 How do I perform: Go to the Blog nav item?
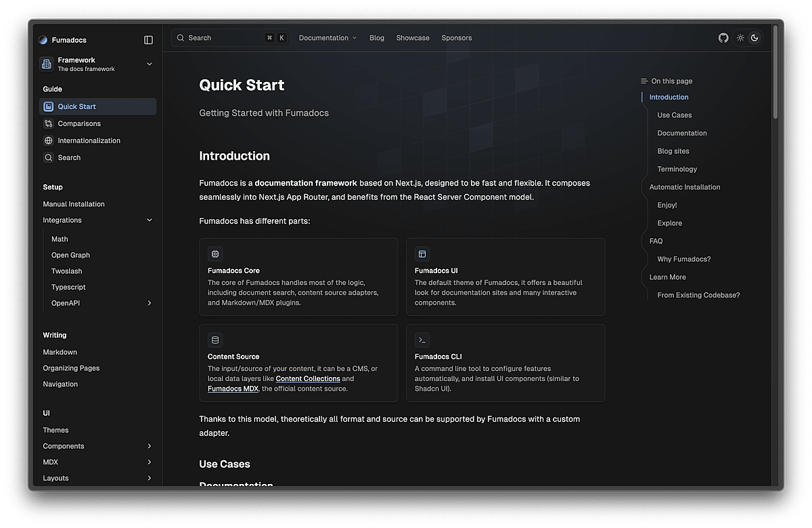tap(377, 38)
